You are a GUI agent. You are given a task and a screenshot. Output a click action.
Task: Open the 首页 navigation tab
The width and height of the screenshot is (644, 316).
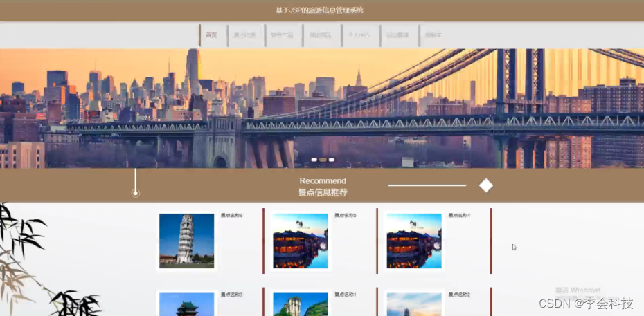[213, 35]
